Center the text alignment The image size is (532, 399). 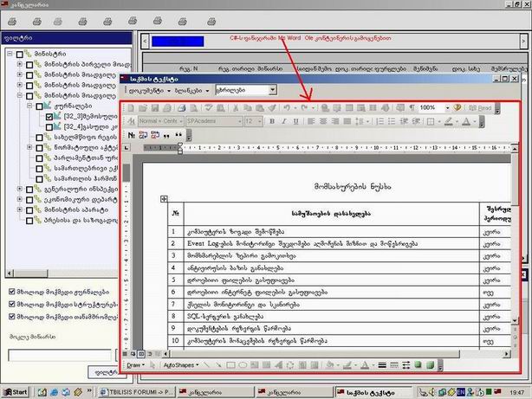pyautogui.click(x=323, y=121)
